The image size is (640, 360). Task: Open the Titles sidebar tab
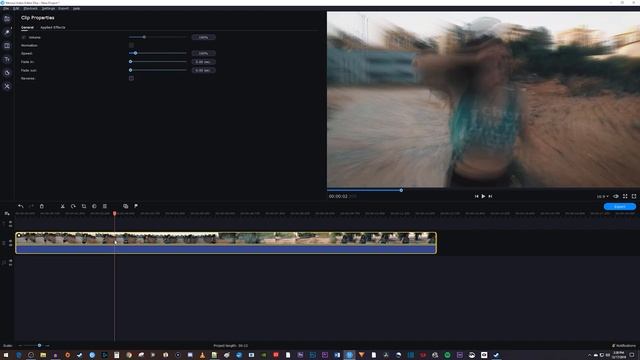tap(7, 59)
